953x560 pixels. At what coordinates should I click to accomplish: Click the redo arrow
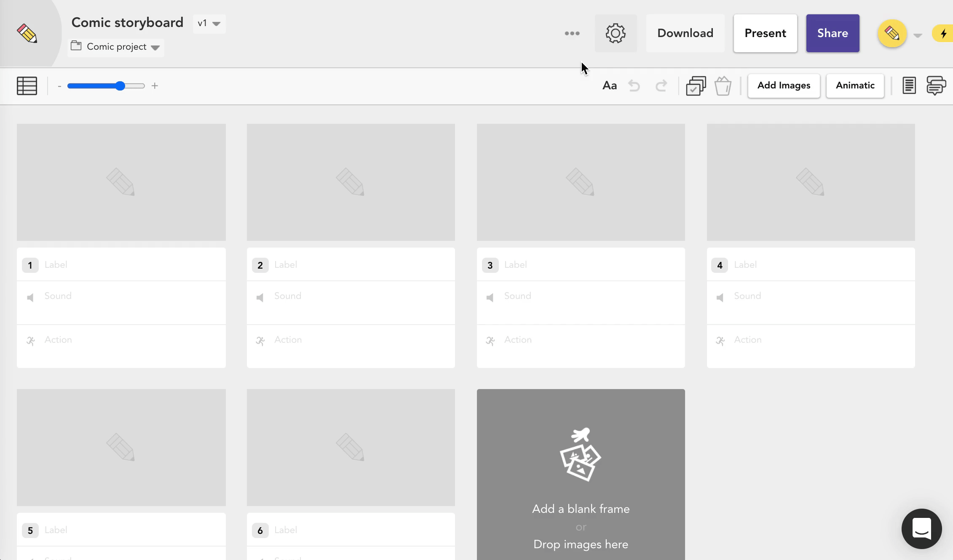tap(661, 86)
